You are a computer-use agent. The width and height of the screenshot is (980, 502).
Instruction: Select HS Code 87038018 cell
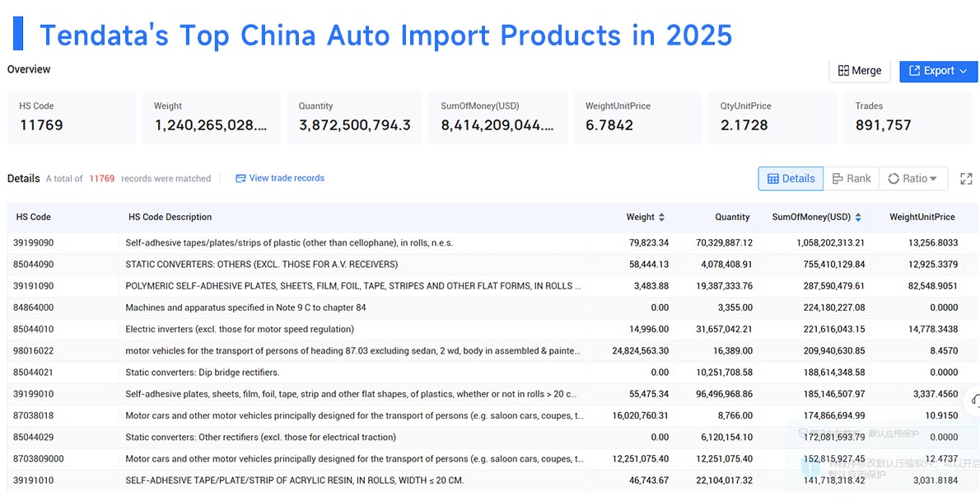pyautogui.click(x=33, y=415)
